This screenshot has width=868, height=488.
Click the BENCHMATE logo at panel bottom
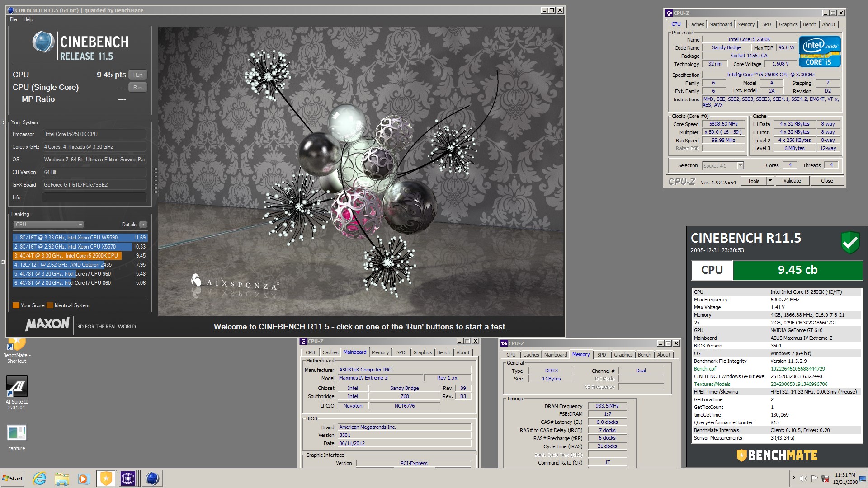[x=777, y=455]
